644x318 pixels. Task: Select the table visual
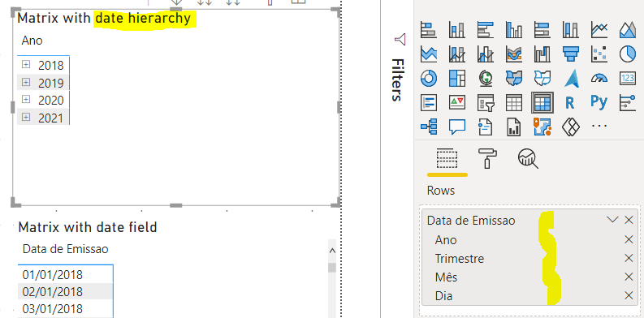click(514, 102)
